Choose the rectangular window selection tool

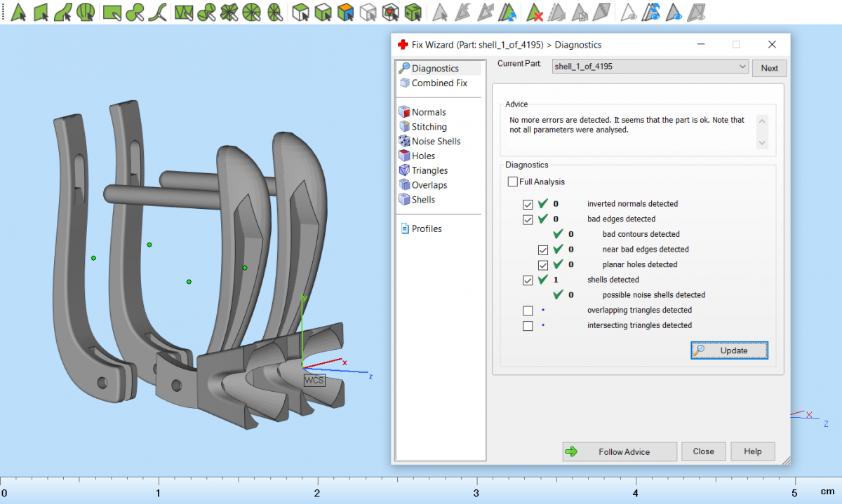point(112,12)
